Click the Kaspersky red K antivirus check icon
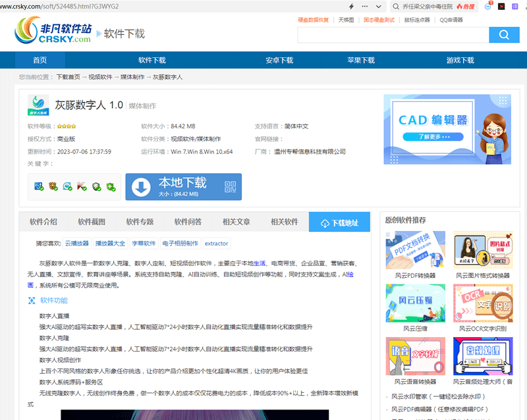This screenshot has height=420, width=527. click(82, 186)
